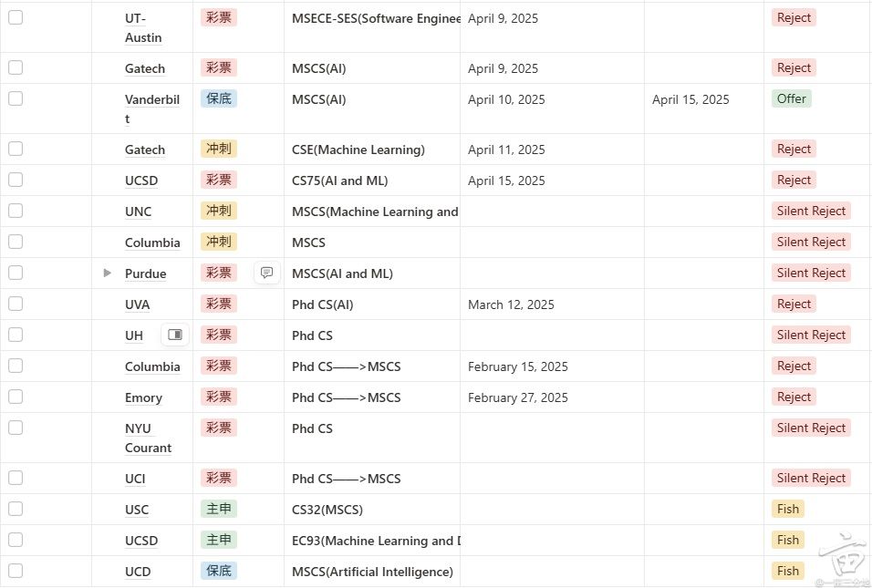This screenshot has width=872, height=588.
Task: Open the Emory page link
Action: point(143,397)
